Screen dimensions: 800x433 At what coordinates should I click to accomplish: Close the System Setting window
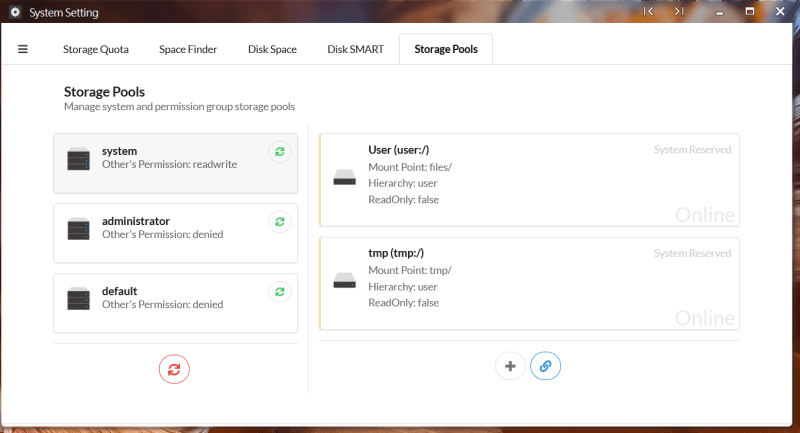click(780, 11)
